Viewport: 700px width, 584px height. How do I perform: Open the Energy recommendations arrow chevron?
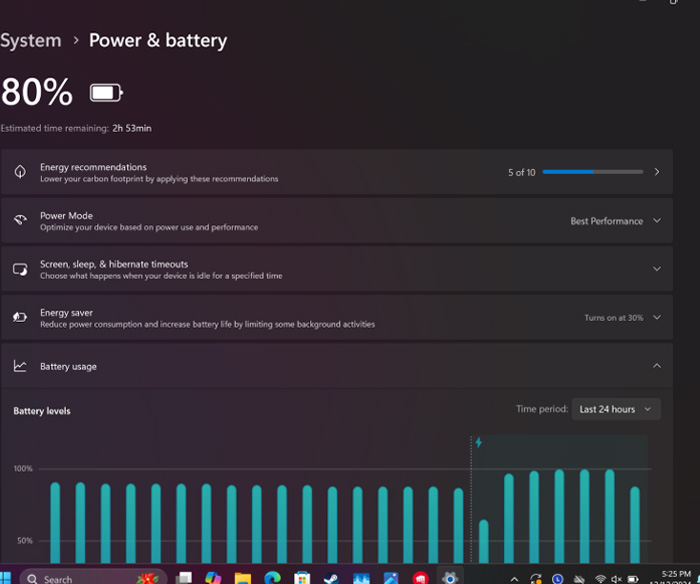pyautogui.click(x=657, y=172)
